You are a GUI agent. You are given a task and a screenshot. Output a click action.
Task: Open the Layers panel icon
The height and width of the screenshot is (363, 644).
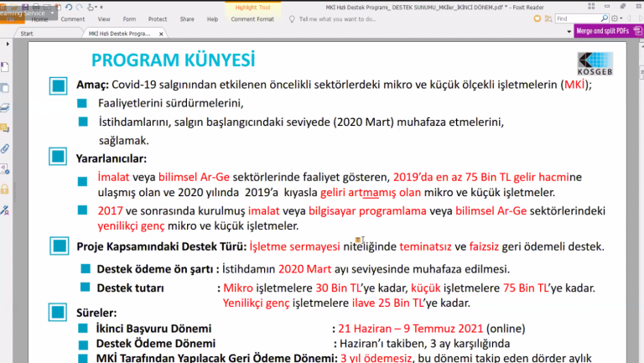(x=5, y=108)
